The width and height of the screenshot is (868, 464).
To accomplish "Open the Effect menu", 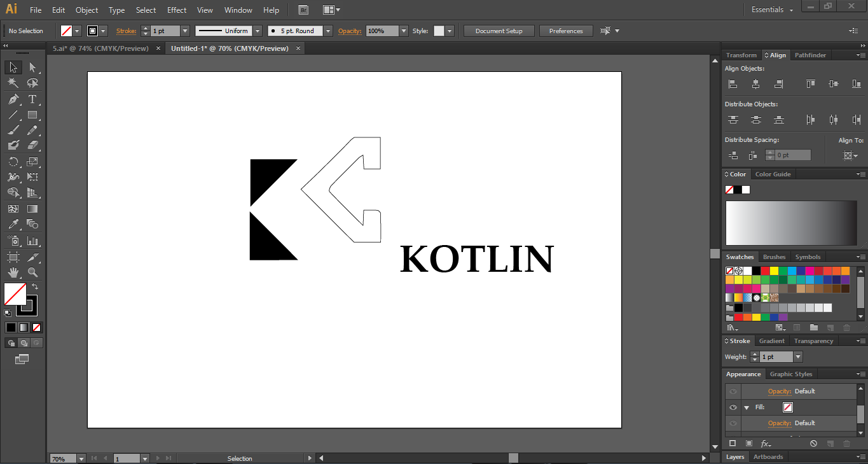I will point(177,10).
